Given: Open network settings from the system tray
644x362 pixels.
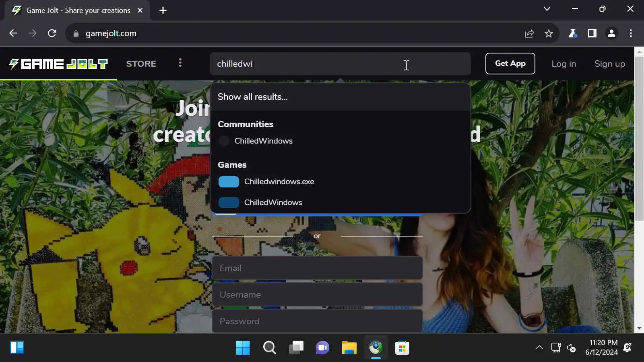Looking at the screenshot, I should 556,348.
